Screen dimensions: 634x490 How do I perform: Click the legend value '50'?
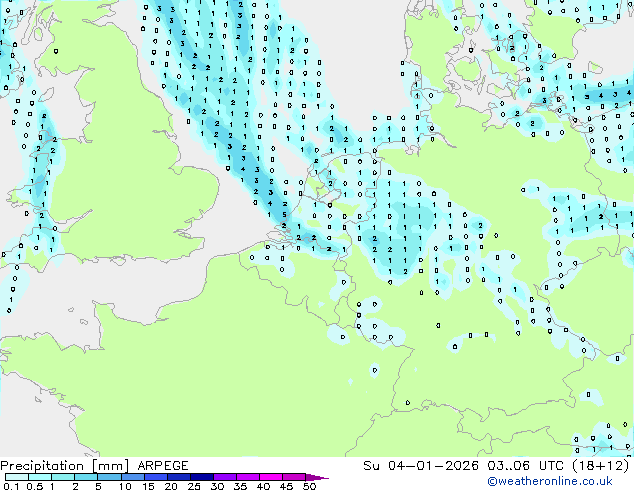[x=309, y=486]
